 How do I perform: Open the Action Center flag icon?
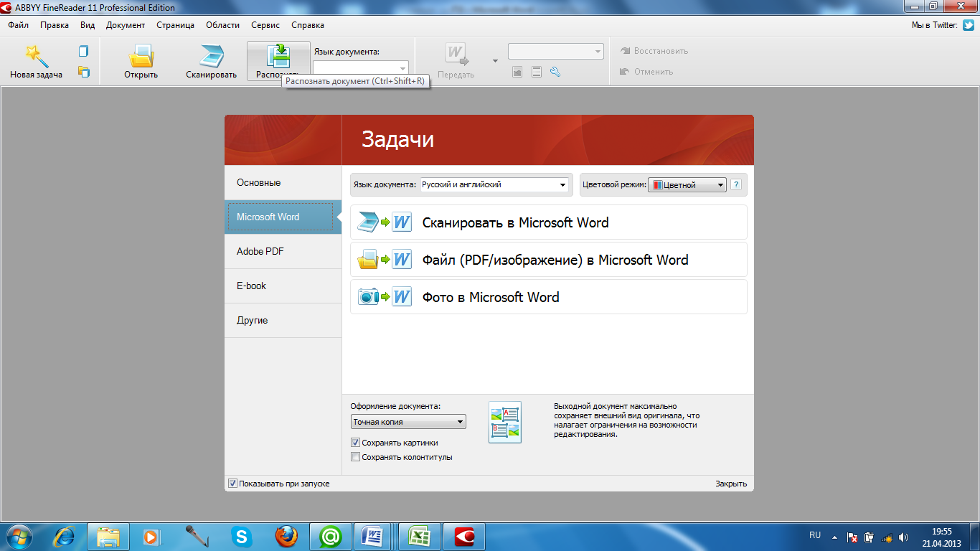(x=852, y=537)
